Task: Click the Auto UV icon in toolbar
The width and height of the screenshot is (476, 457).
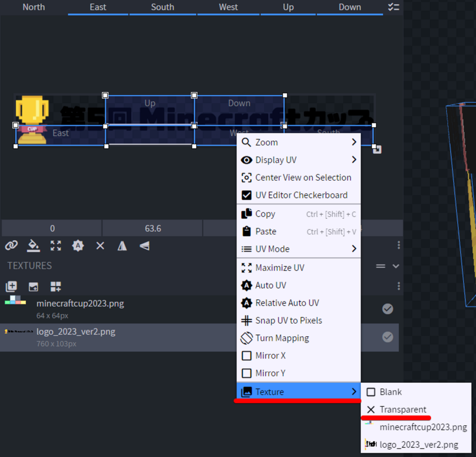Action: click(x=78, y=245)
